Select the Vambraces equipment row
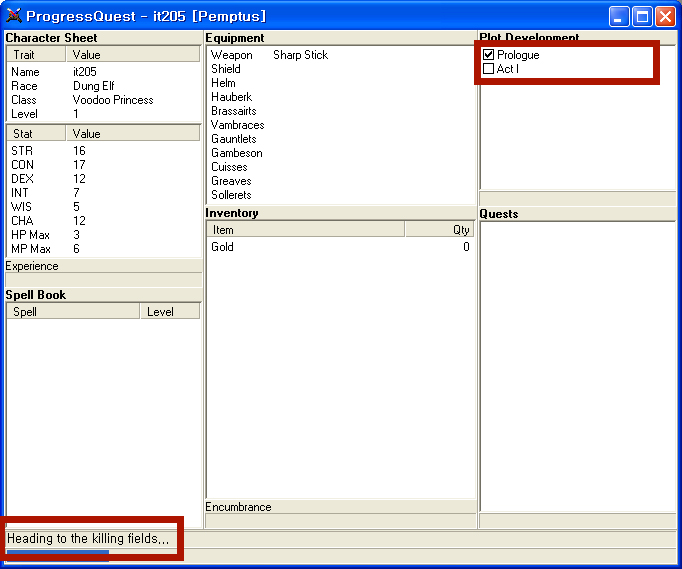 341,125
